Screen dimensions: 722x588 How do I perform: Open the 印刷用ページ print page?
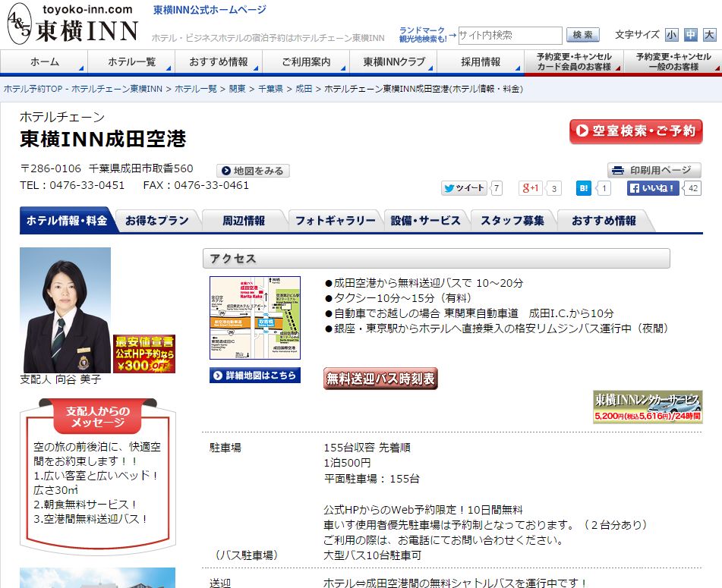pos(654,170)
